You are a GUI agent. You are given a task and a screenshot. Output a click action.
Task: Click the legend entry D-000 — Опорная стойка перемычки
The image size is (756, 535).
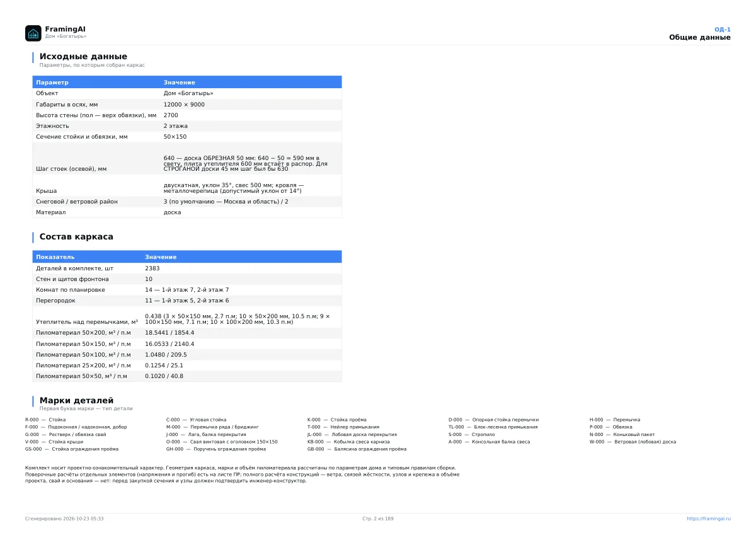(x=494, y=420)
